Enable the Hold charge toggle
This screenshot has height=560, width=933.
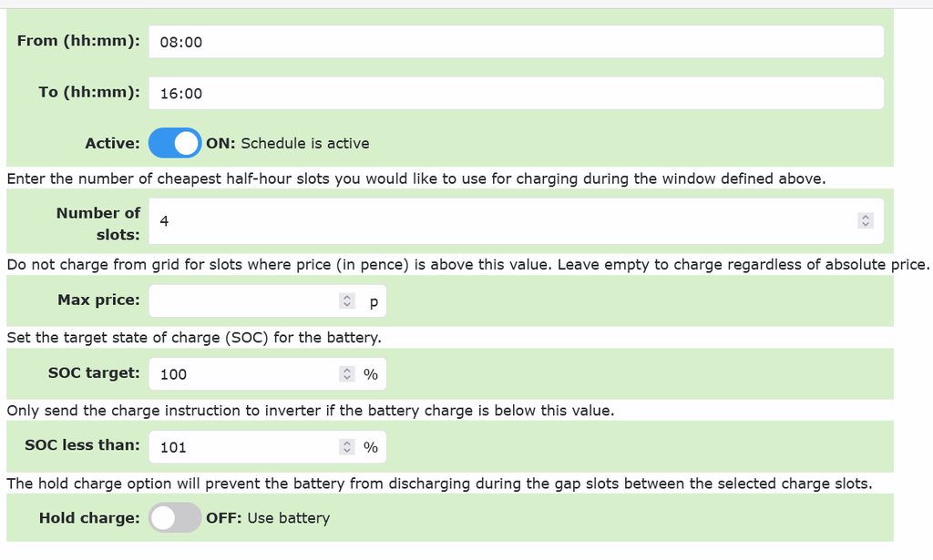click(x=174, y=518)
